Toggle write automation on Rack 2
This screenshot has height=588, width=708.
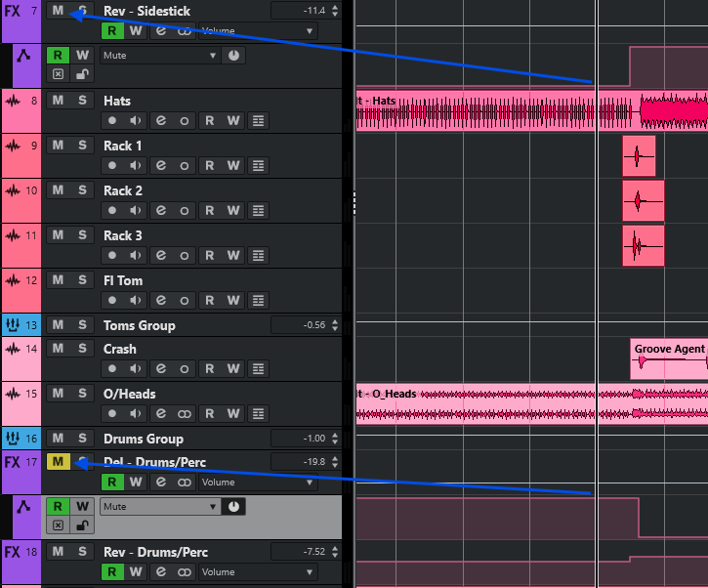point(233,210)
